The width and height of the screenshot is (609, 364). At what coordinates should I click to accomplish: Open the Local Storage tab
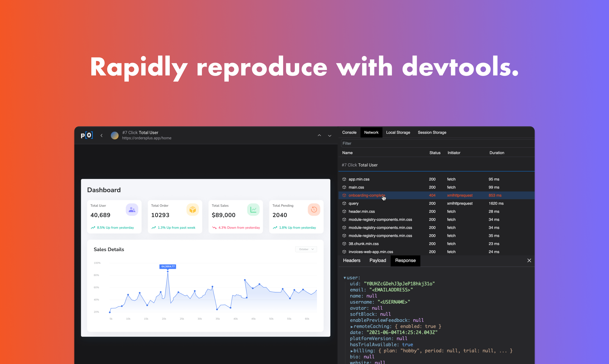(398, 132)
